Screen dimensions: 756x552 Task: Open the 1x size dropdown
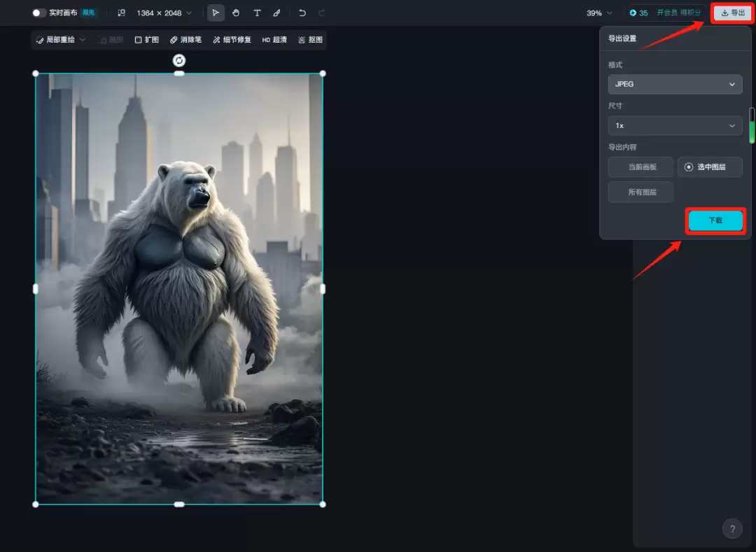675,125
